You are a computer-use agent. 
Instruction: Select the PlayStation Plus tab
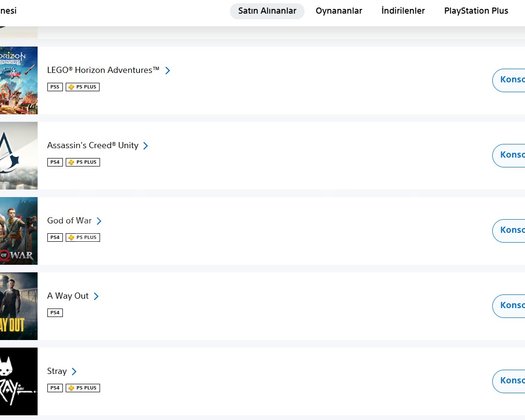[476, 11]
